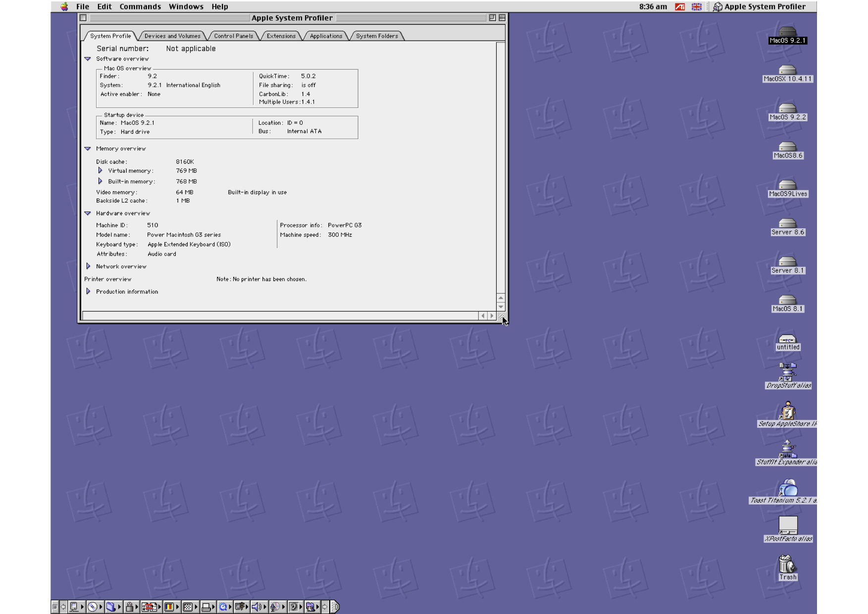This screenshot has height=614, width=868.
Task: Open the color bars monitor depth module
Action: (171, 607)
